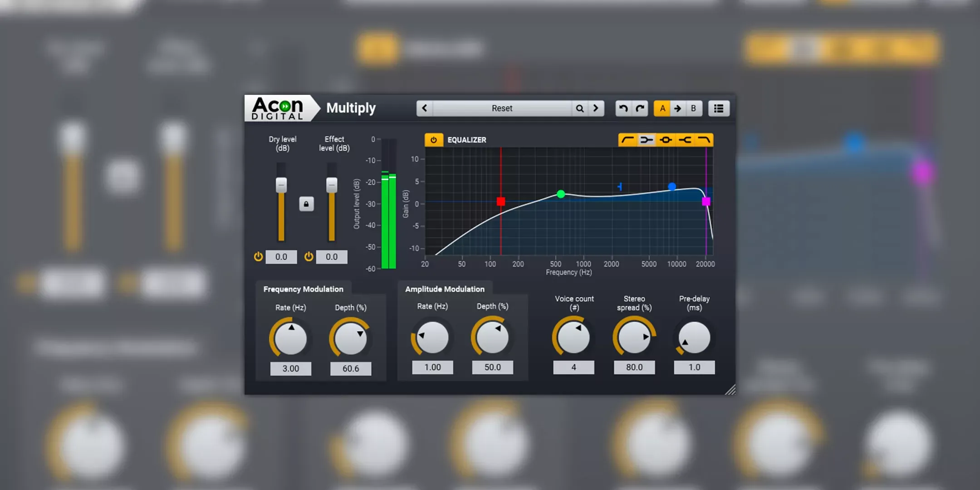Toggle the Equalizer power button
980x490 pixels.
tap(434, 140)
